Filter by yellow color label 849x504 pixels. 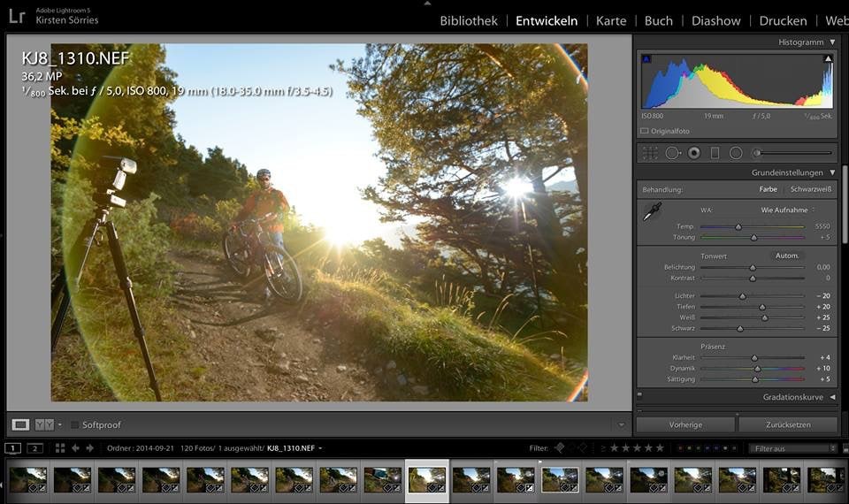[x=689, y=448]
